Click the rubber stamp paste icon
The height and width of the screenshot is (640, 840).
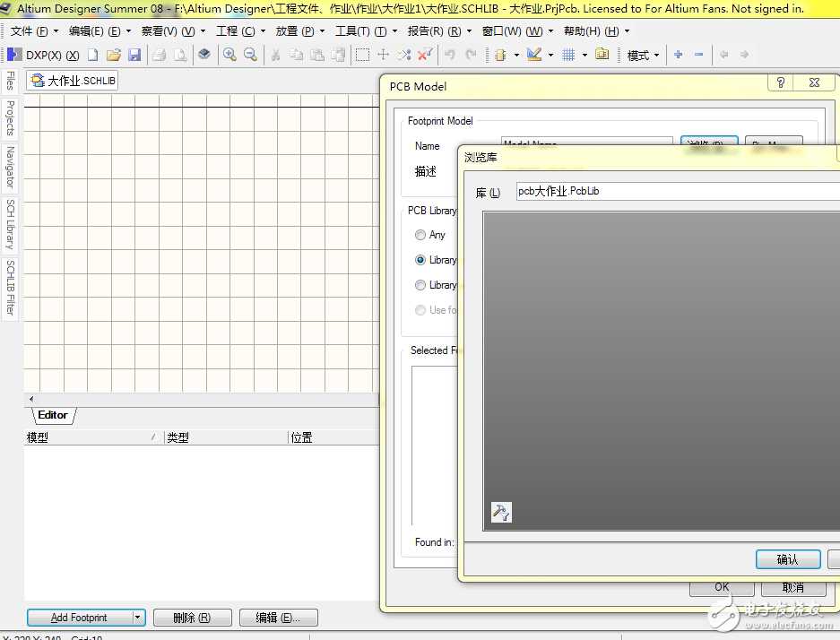(337, 55)
